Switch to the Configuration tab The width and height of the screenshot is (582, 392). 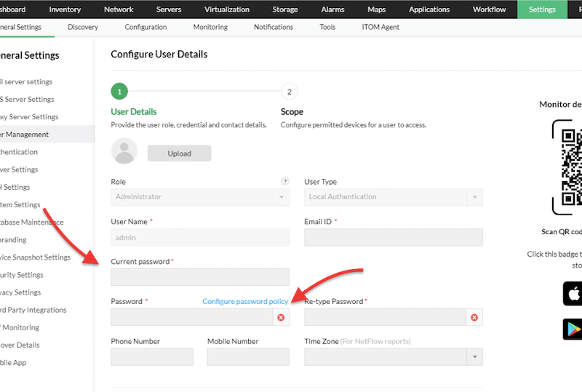145,27
